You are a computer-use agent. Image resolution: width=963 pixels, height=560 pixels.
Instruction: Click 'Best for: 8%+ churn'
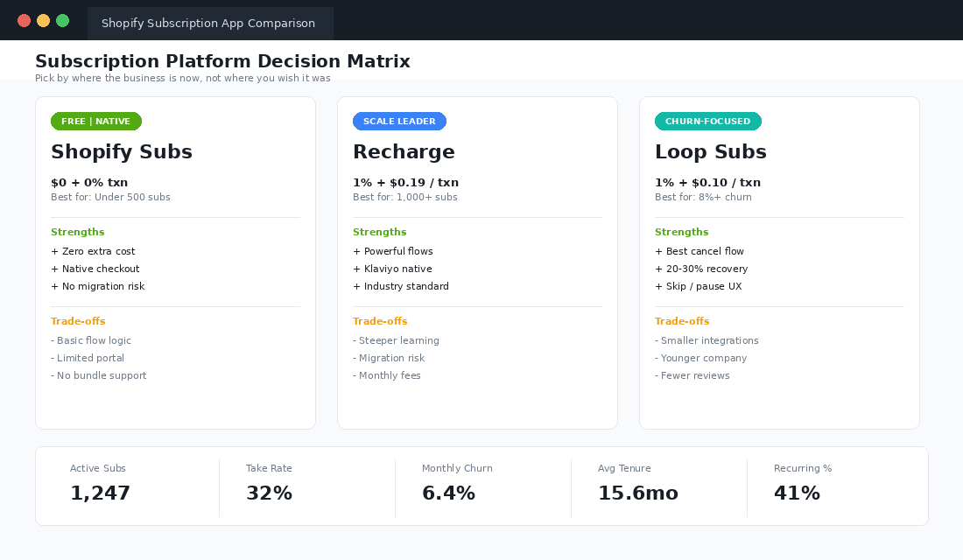(703, 197)
